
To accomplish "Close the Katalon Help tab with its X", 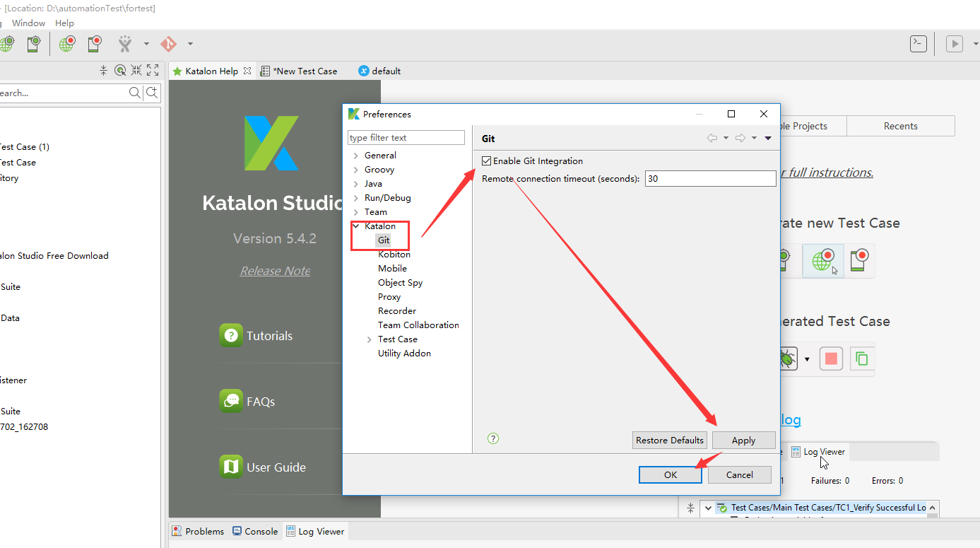I will (247, 71).
